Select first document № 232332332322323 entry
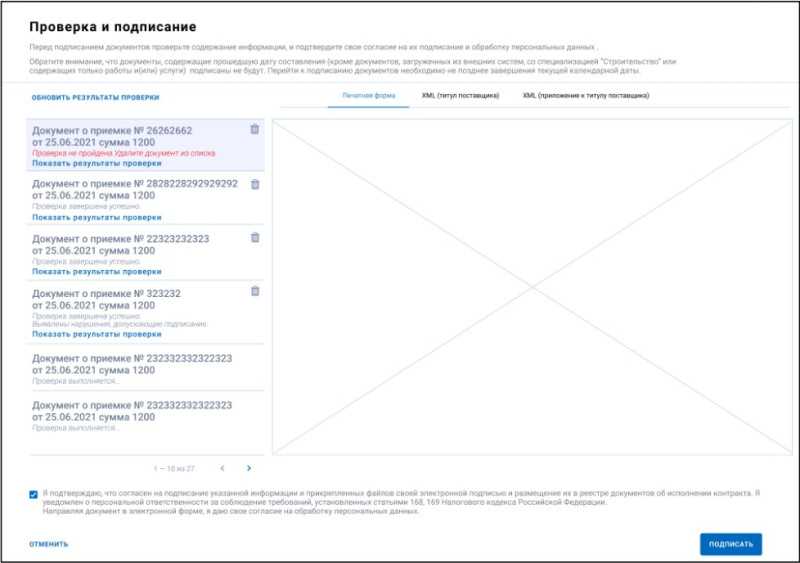Image resolution: width=800 pixels, height=563 pixels. click(145, 368)
